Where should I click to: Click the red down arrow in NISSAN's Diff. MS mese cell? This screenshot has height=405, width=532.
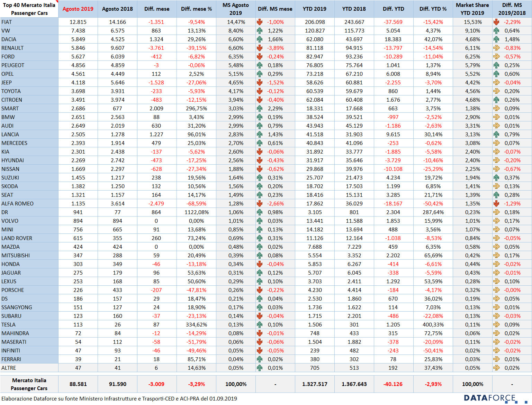click(x=260, y=169)
